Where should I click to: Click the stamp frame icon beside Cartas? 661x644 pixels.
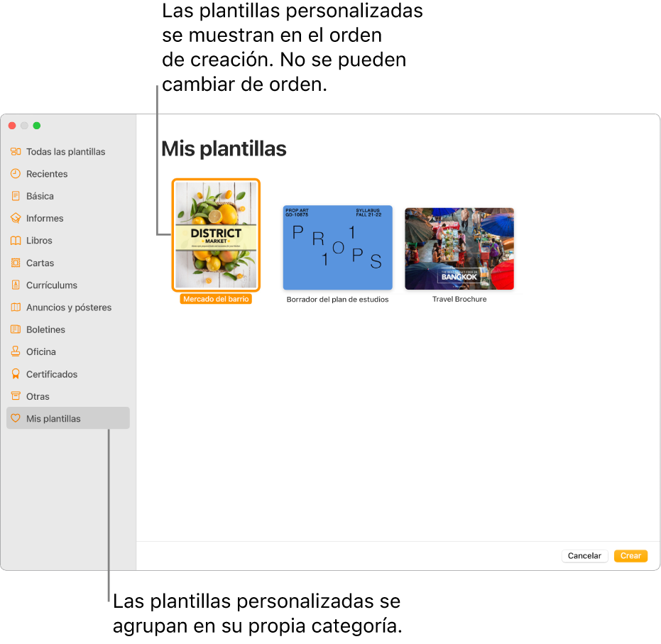[16, 263]
